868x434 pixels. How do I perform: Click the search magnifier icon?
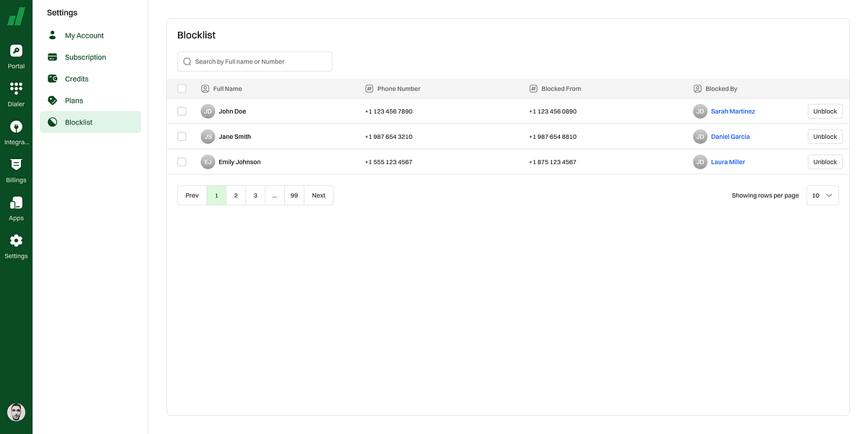(x=187, y=61)
